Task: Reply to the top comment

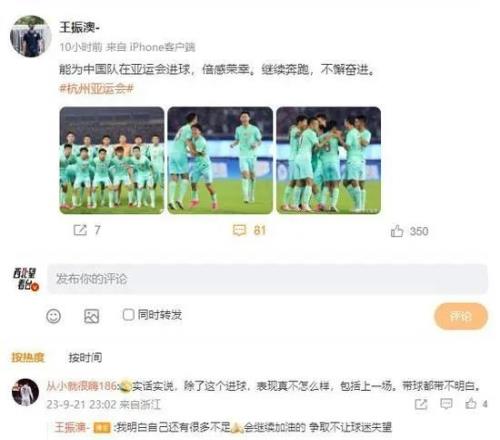Action: 446,404
